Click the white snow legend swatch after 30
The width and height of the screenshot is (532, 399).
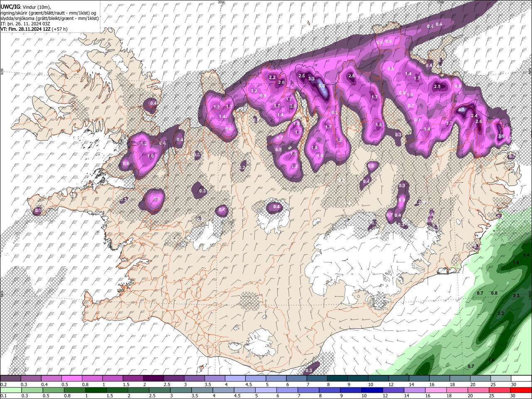coord(521,378)
